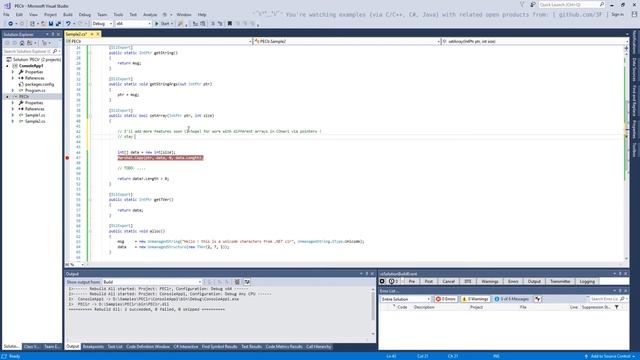The image size is (640, 360).
Task: Collapse the ConsoleApp1 project node
Action: click(7, 66)
